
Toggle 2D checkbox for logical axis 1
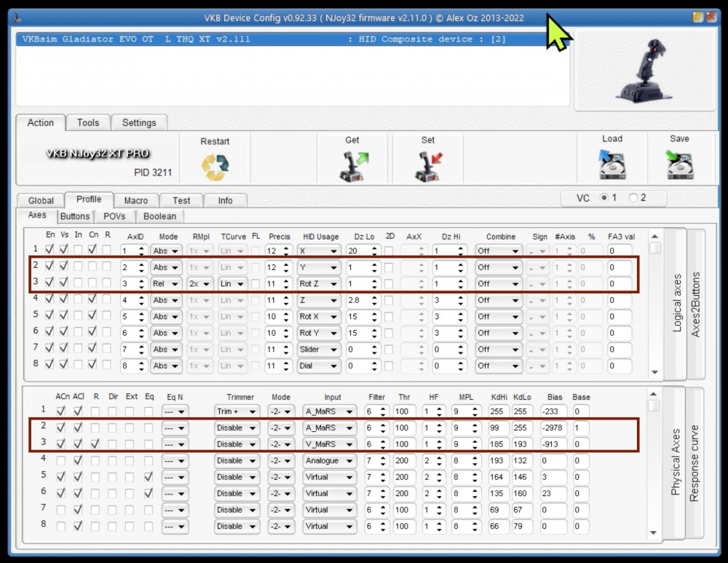point(389,251)
